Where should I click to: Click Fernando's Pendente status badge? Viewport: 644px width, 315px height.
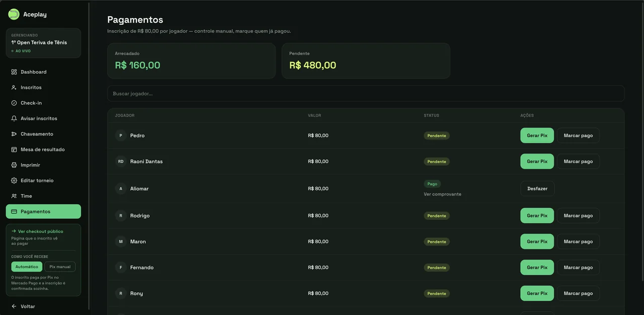(x=437, y=268)
